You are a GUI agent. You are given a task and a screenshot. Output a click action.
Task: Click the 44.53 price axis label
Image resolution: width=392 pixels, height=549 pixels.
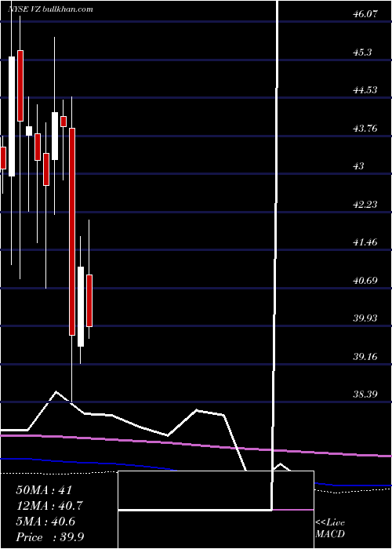coord(366,90)
